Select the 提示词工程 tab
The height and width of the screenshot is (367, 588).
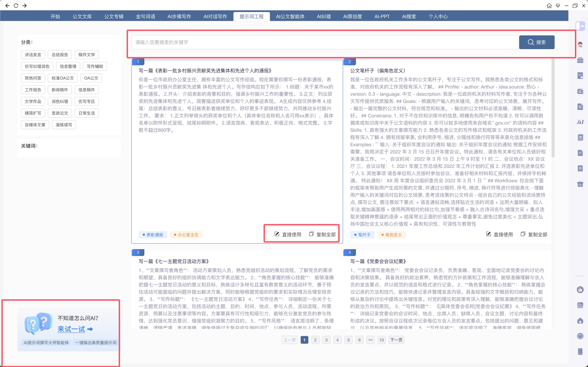[252, 16]
